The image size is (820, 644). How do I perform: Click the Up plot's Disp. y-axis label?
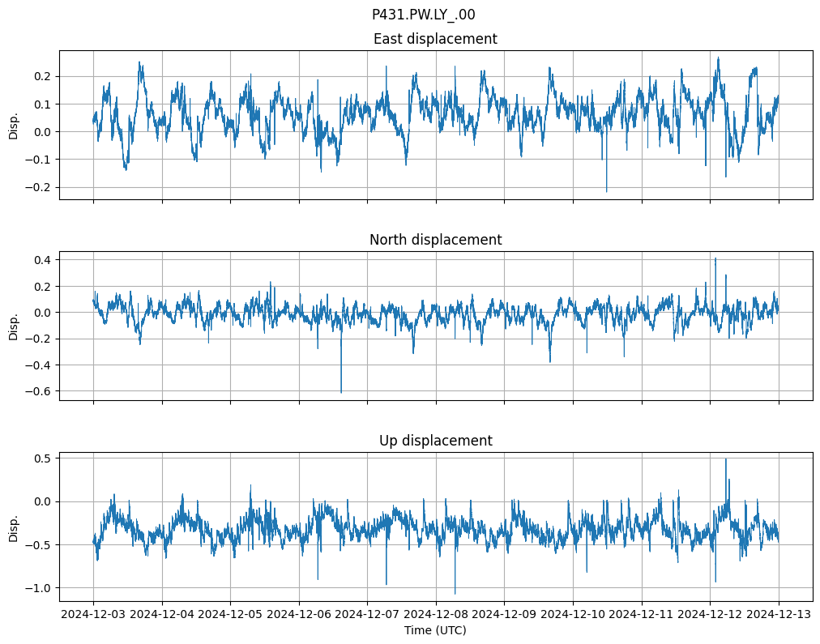(x=14, y=527)
